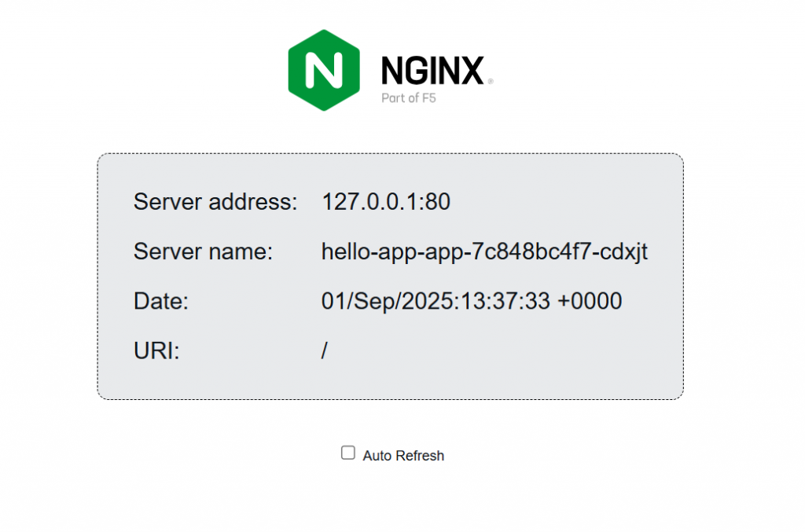This screenshot has height=532, width=805.
Task: Click the 'Server address:' label
Action: pyautogui.click(x=215, y=202)
